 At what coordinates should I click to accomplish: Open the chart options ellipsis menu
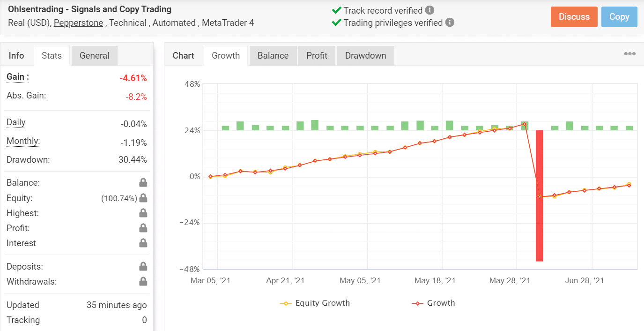tap(629, 53)
